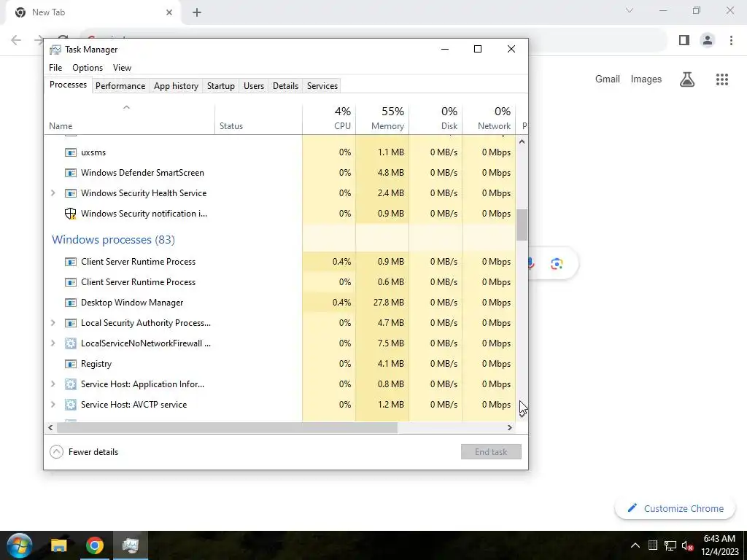This screenshot has height=560, width=747.
Task: Select the 27.8 MB memory cell
Action: point(382,303)
